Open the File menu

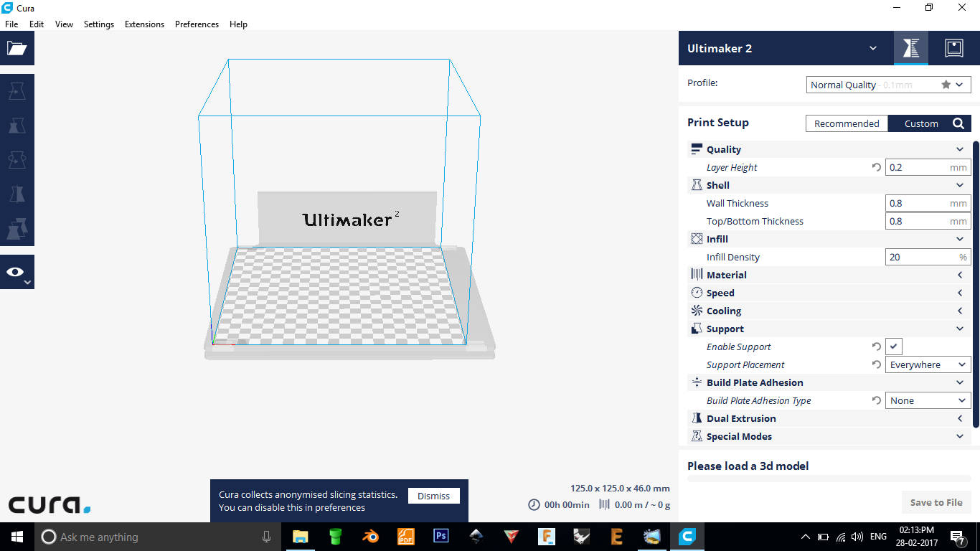click(x=11, y=24)
